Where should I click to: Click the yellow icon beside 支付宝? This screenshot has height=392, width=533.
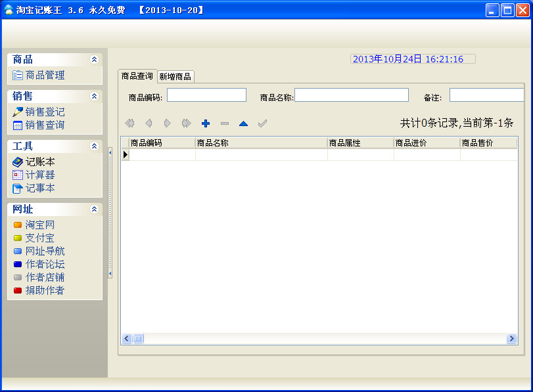18,238
